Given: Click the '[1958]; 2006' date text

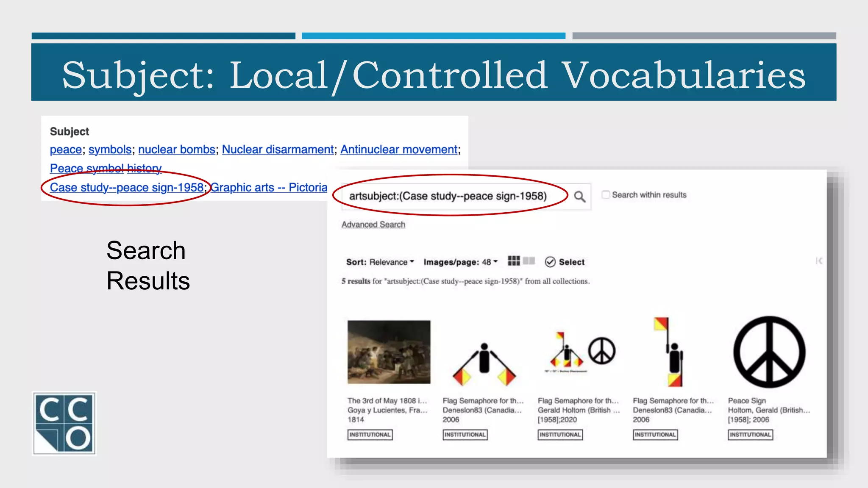Looking at the screenshot, I should [748, 419].
